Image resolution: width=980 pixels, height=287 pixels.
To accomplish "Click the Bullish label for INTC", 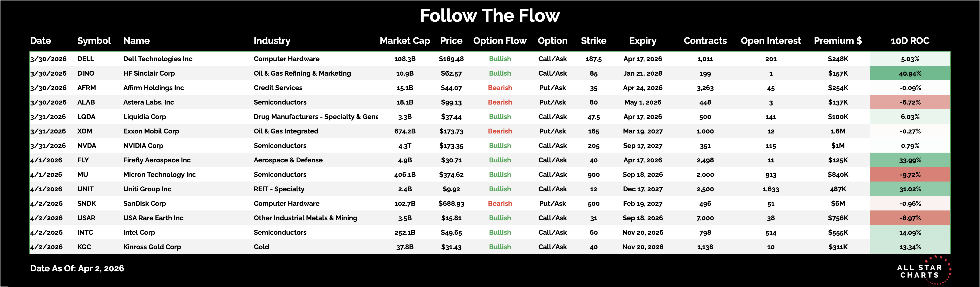I will coord(500,233).
